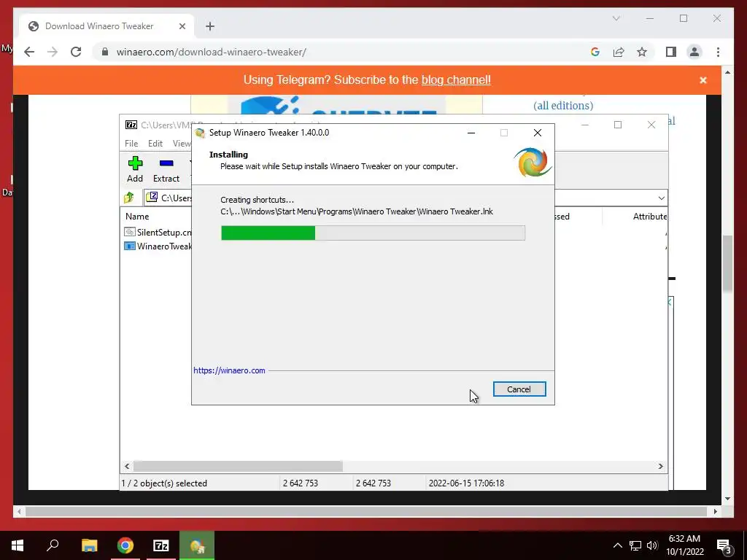Open network status tray icon
Image resolution: width=747 pixels, height=560 pixels.
635,545
